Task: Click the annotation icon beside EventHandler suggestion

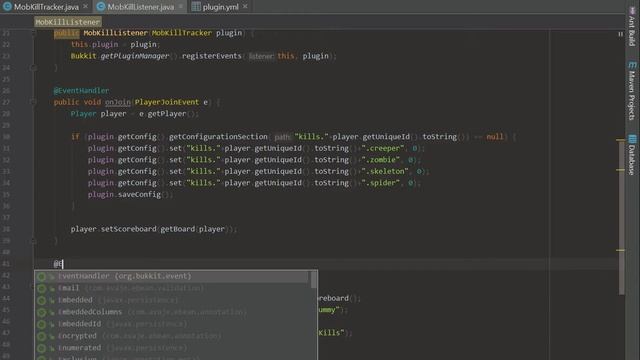Action: (x=41, y=277)
